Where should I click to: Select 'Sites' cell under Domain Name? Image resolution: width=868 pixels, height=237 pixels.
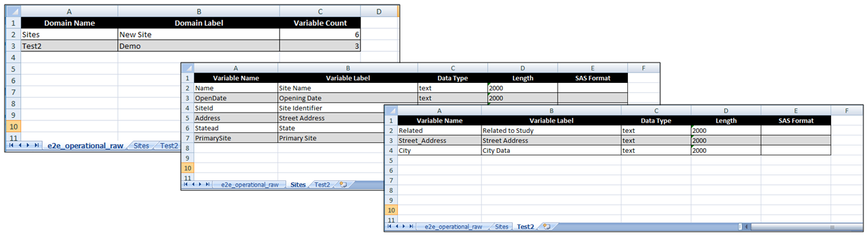click(69, 34)
